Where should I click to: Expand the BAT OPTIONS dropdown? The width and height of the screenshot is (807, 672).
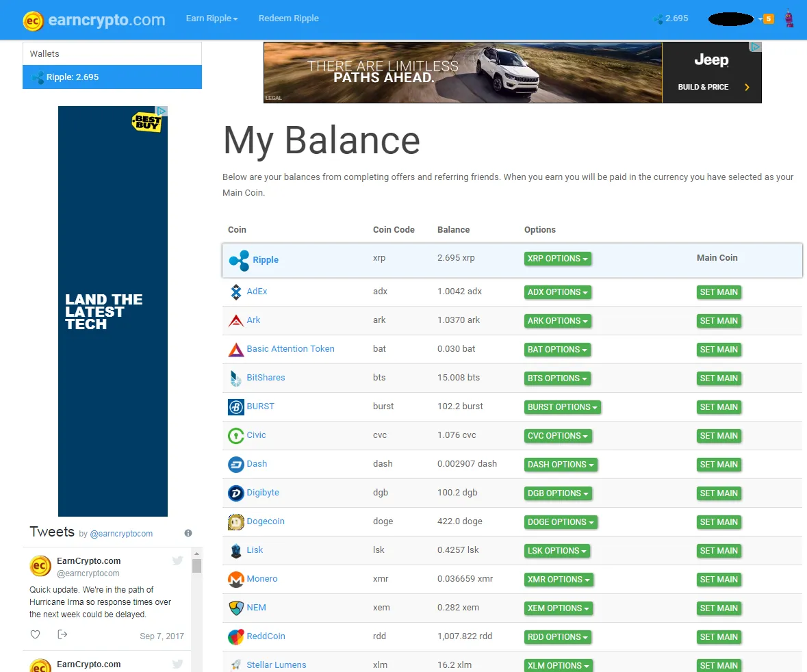coord(557,350)
